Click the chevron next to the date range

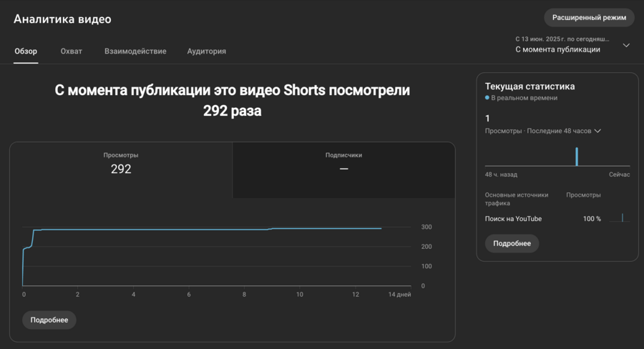(626, 45)
